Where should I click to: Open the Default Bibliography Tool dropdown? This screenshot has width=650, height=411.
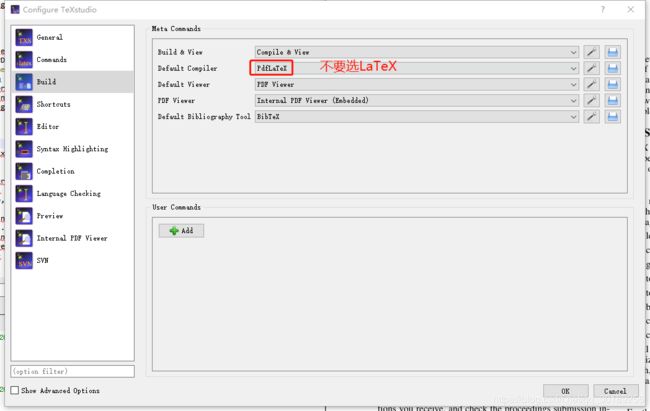[417, 117]
